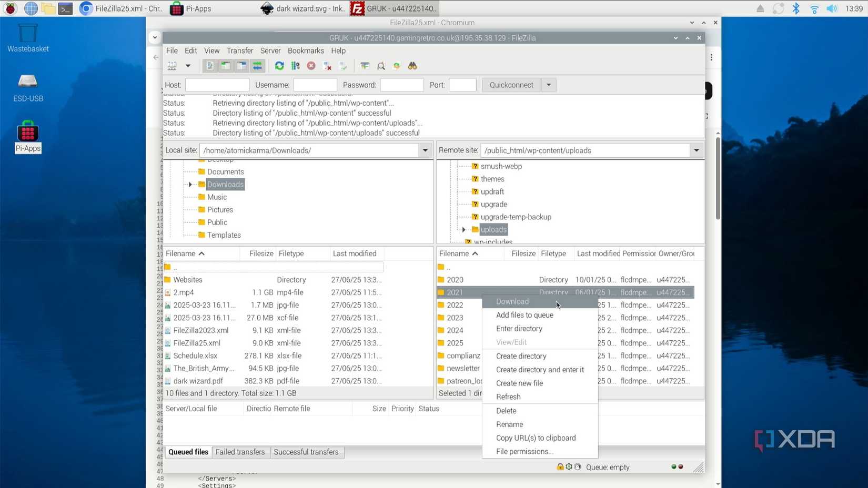The image size is (868, 488).
Task: Click the speed limit gauge icon in status bar
Action: click(578, 466)
